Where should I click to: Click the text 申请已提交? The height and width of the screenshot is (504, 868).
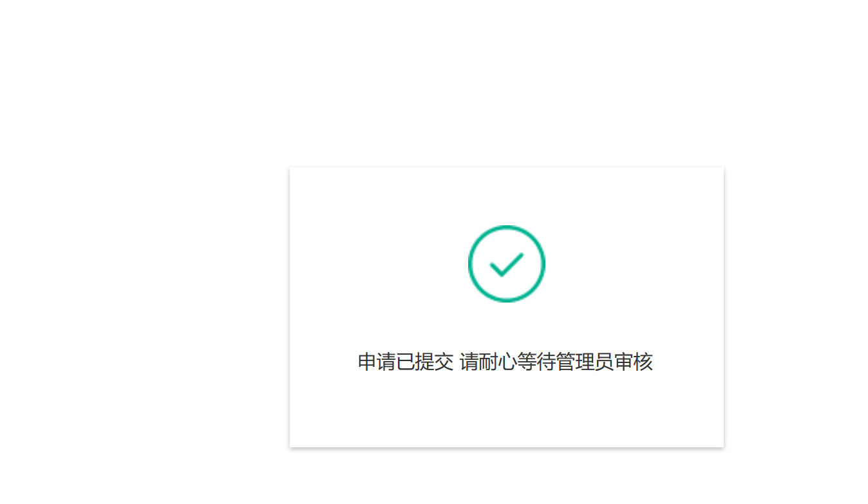(x=406, y=362)
